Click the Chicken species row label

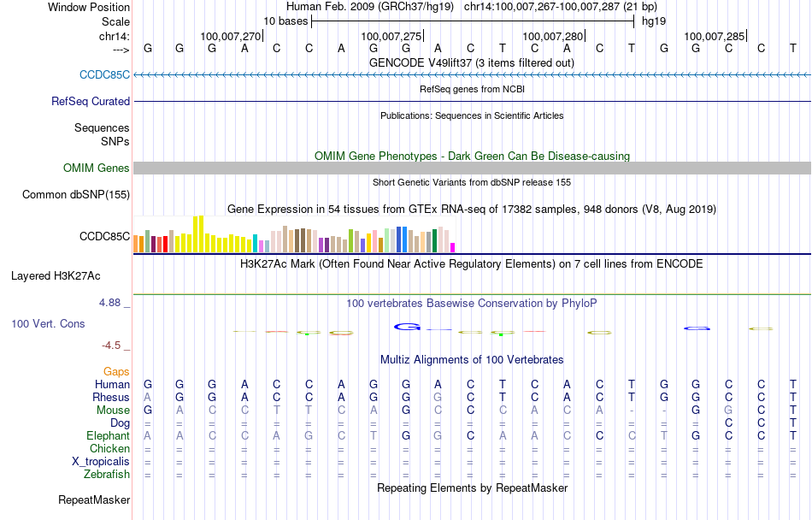pyautogui.click(x=109, y=449)
